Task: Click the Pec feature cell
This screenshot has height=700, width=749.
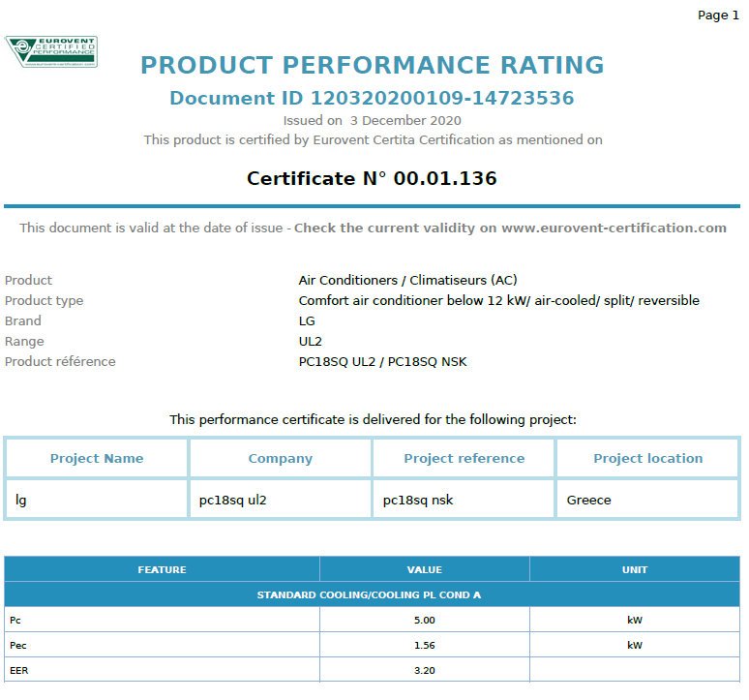Action: tap(162, 645)
